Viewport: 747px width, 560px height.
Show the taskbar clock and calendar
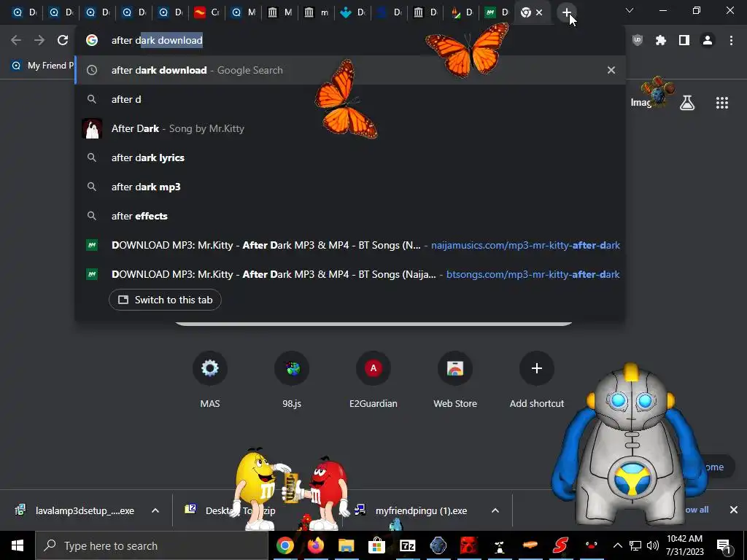coord(684,545)
